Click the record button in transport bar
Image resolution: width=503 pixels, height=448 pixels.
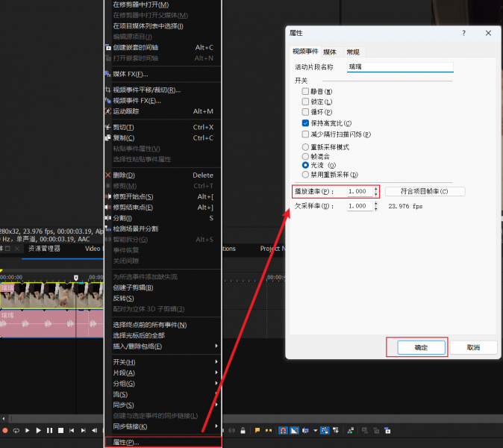tap(5, 430)
